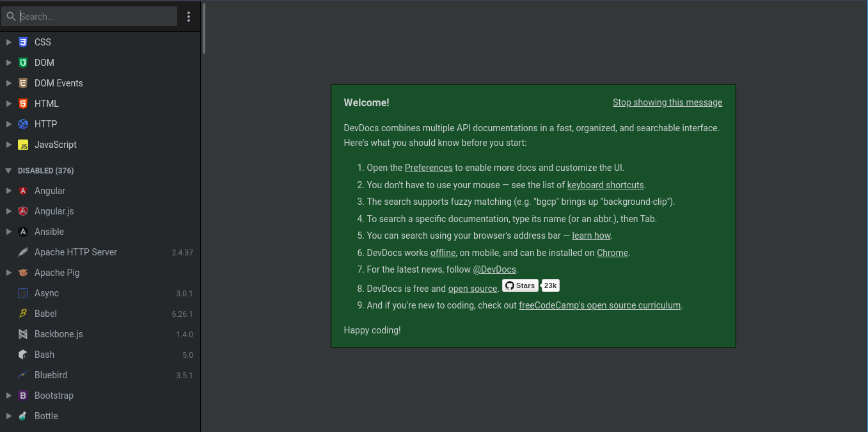Viewport: 868px width, 432px height.
Task: Click the Welcome! heading
Action: (x=367, y=102)
